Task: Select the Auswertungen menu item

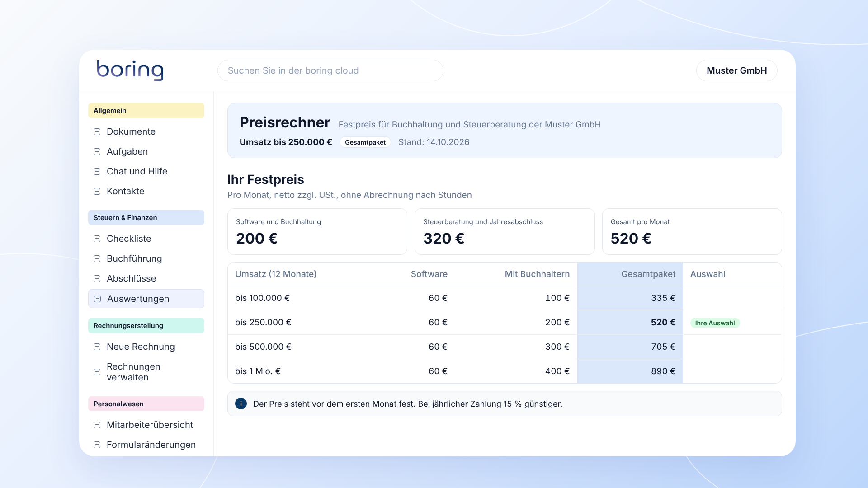Action: (x=146, y=299)
